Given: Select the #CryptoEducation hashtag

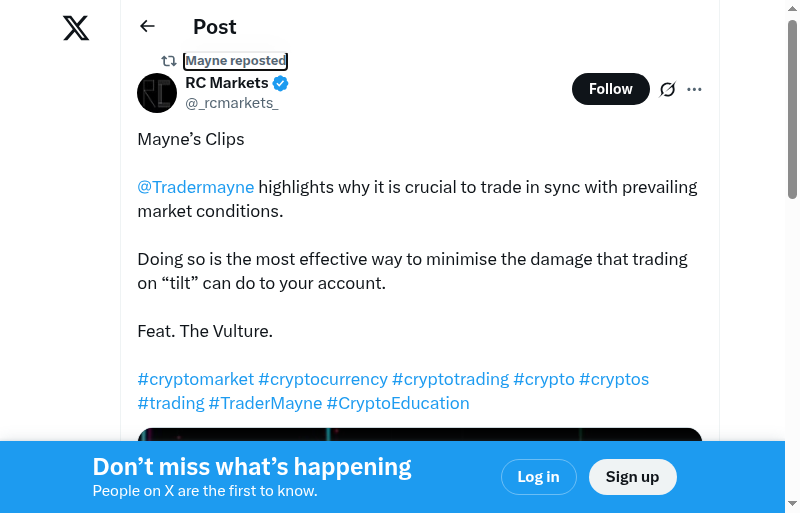Looking at the screenshot, I should pyautogui.click(x=398, y=403).
